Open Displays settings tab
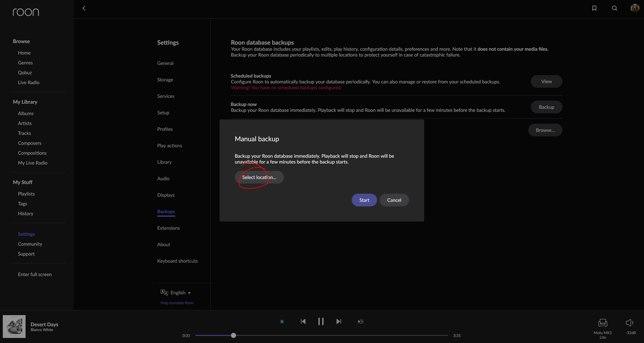The width and height of the screenshot is (644, 343). coord(166,195)
